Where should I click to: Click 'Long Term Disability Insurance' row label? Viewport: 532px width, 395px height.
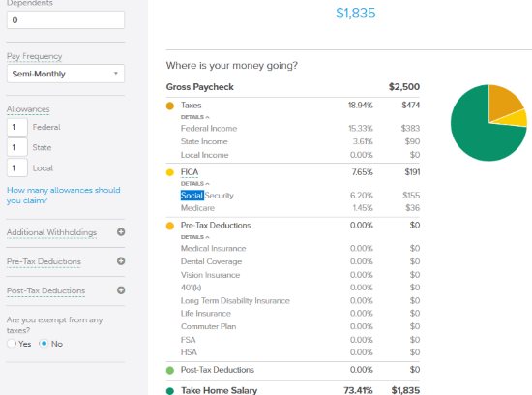tap(235, 300)
